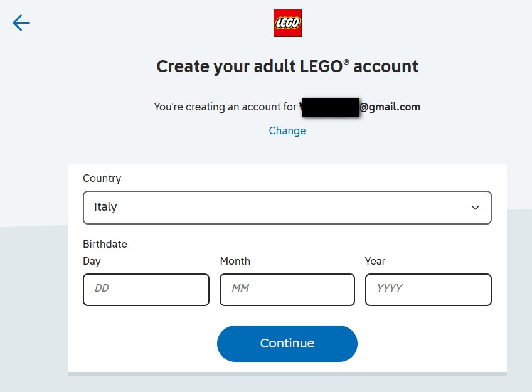Click the Country field label
Viewport: 532px width, 392px height.
(102, 178)
